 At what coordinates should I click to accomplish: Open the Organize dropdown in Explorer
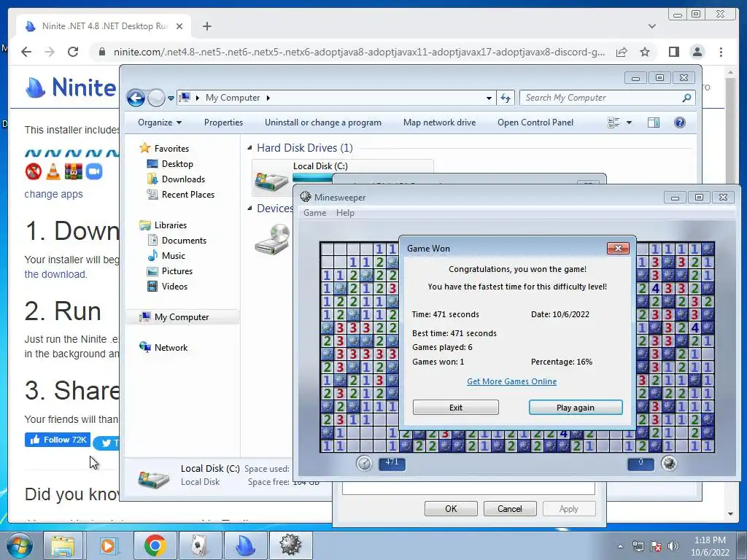[160, 122]
